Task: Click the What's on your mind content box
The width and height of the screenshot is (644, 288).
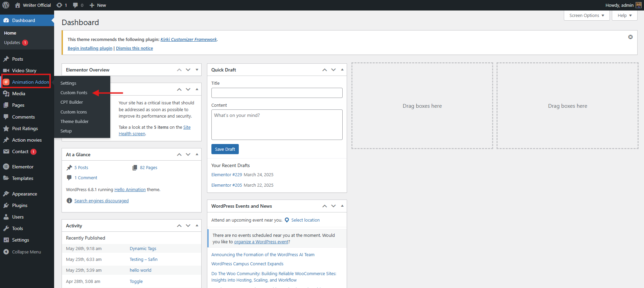Action: [x=277, y=125]
